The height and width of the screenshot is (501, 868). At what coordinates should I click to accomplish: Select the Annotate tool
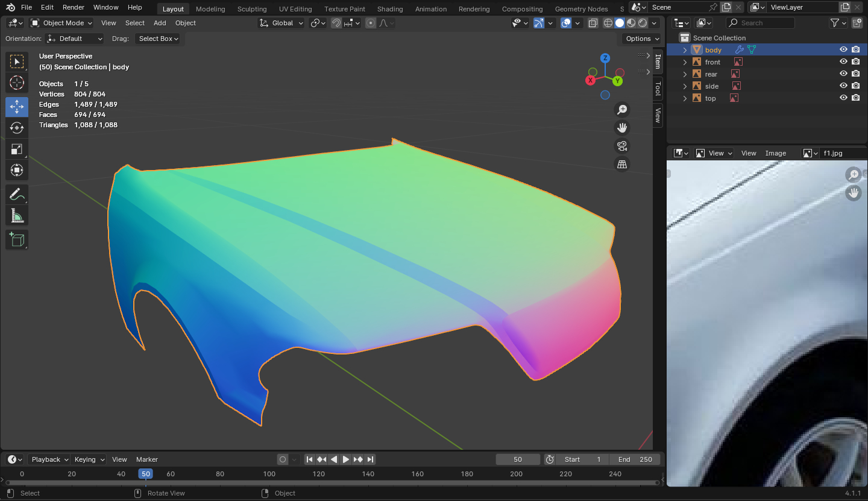[17, 194]
